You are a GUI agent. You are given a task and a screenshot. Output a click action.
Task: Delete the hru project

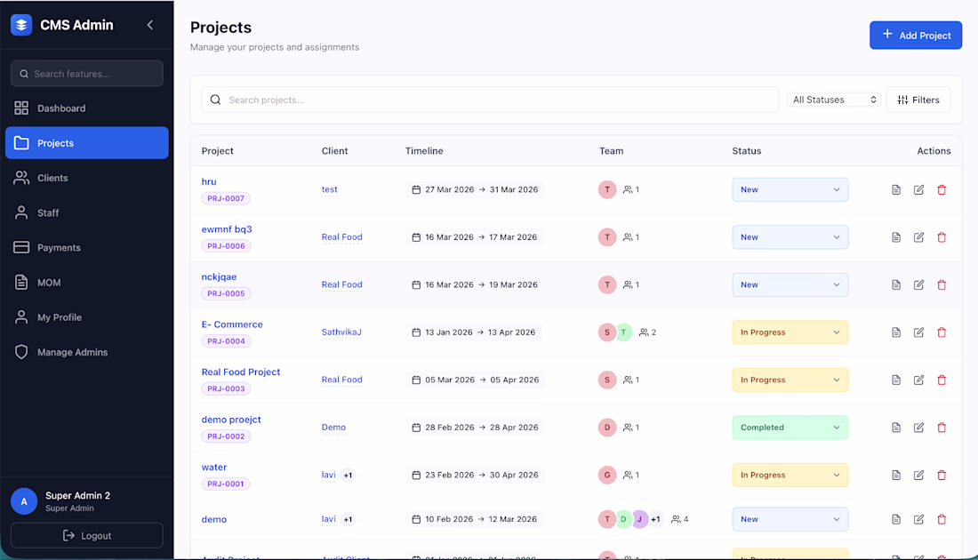pyautogui.click(x=942, y=189)
